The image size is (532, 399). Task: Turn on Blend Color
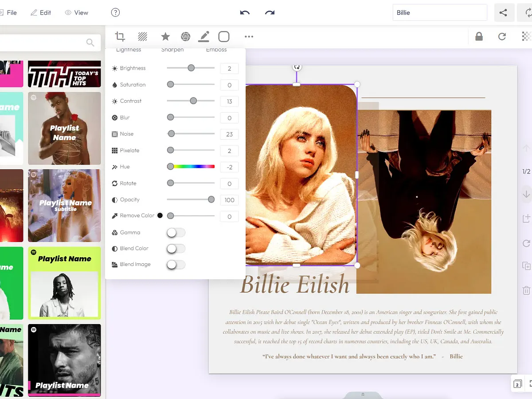point(176,248)
